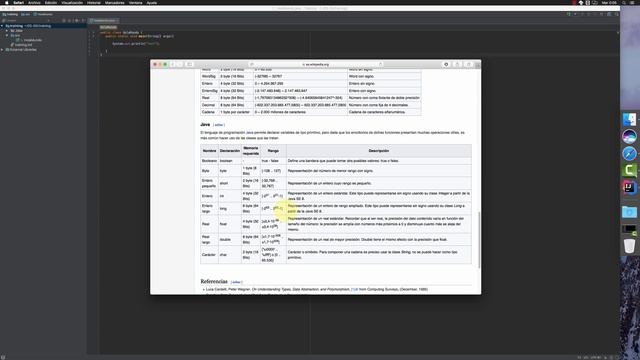Open the Ventana menu
Viewport: 640px width, 360px height.
[x=136, y=2]
